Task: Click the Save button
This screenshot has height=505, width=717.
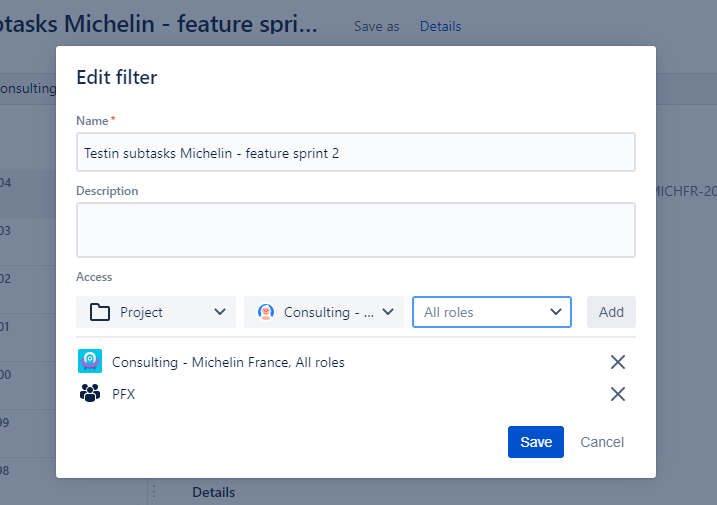Action: coord(535,442)
